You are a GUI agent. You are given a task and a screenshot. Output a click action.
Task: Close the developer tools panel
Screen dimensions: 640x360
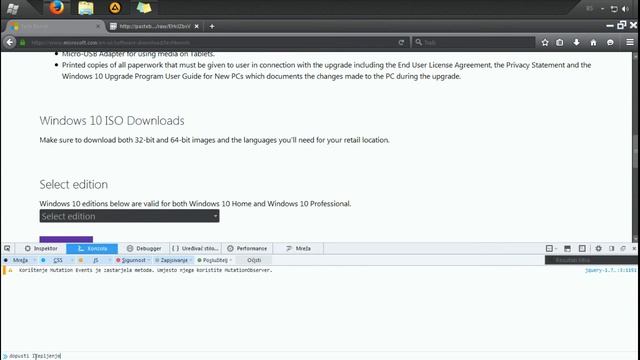click(x=634, y=248)
